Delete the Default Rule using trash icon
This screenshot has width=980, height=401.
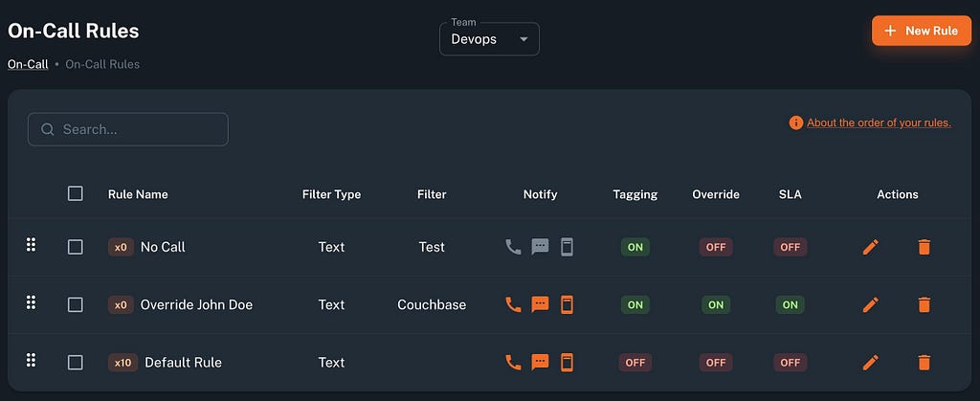click(924, 363)
